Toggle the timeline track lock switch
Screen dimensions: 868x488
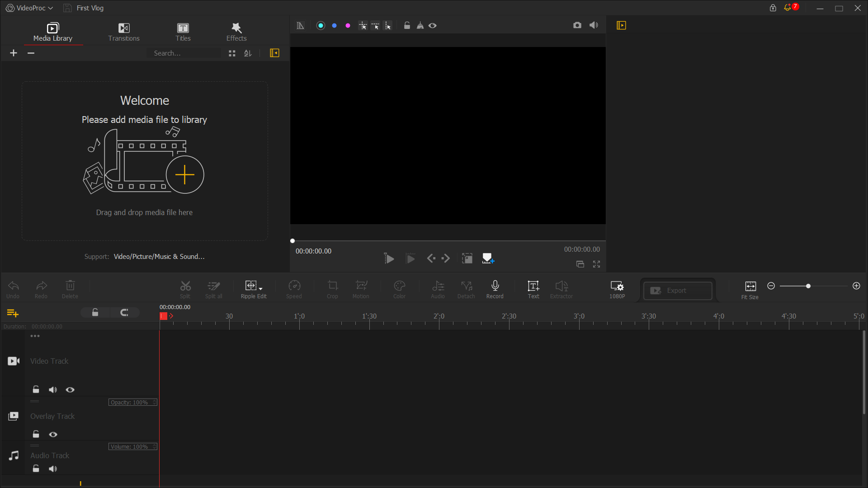click(95, 313)
